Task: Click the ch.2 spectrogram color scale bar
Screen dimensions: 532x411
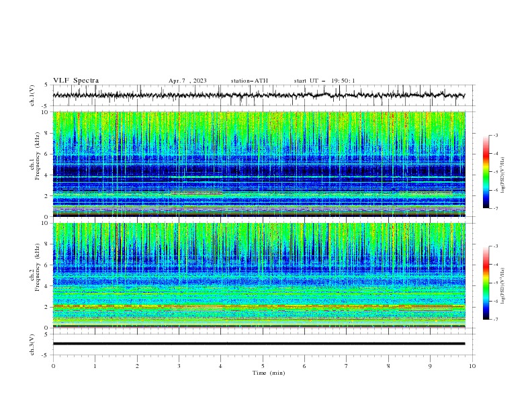Action: (486, 283)
